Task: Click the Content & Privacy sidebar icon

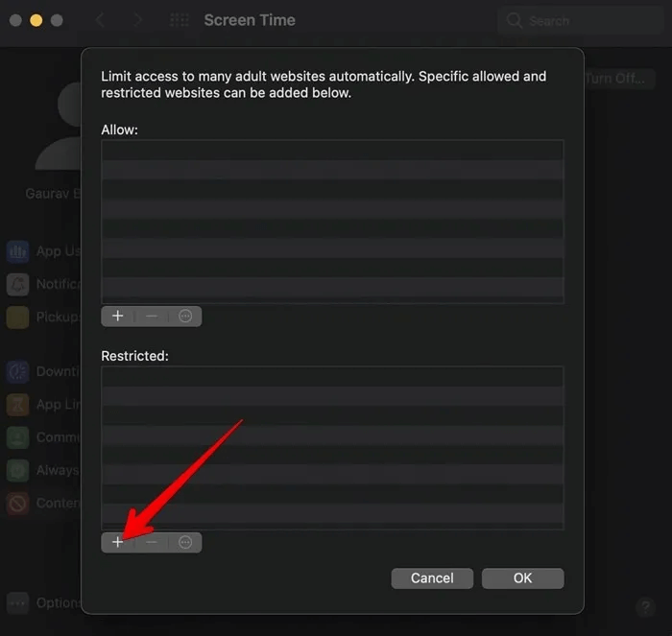Action: pyautogui.click(x=17, y=504)
